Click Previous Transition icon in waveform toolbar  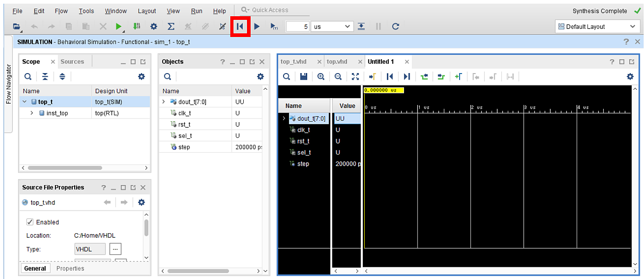[x=424, y=76]
